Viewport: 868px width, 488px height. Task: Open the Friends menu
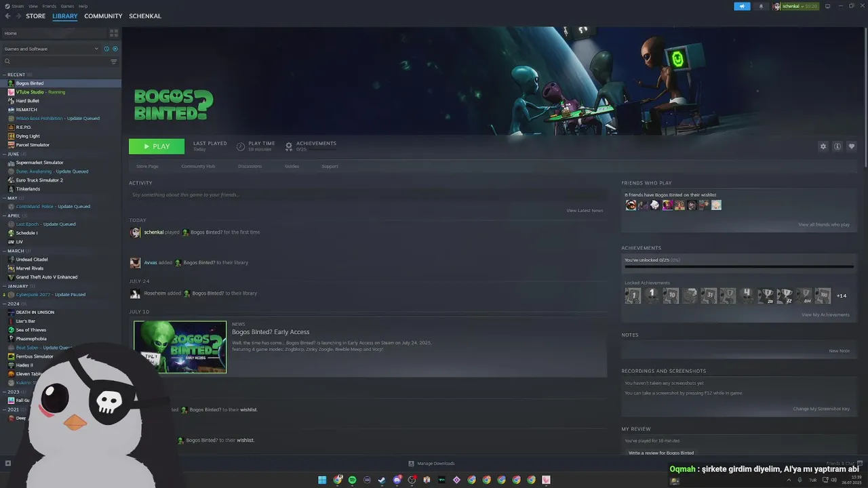point(50,6)
